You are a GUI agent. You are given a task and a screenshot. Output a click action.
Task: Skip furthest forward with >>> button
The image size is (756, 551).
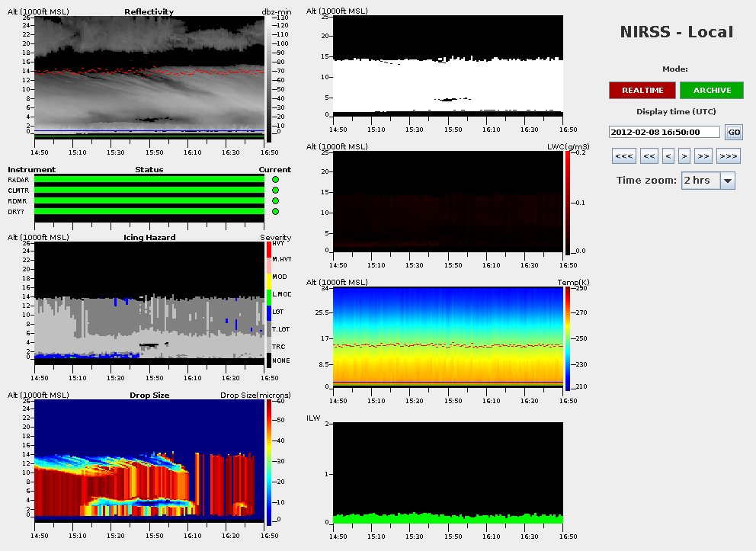[728, 156]
